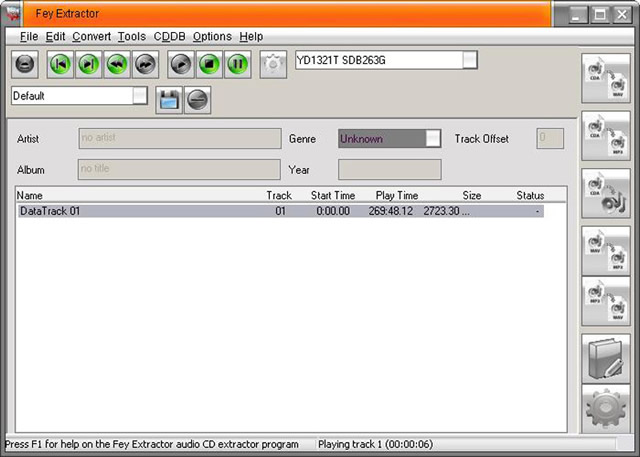
Task: Click the eject disc button
Action: click(x=25, y=64)
